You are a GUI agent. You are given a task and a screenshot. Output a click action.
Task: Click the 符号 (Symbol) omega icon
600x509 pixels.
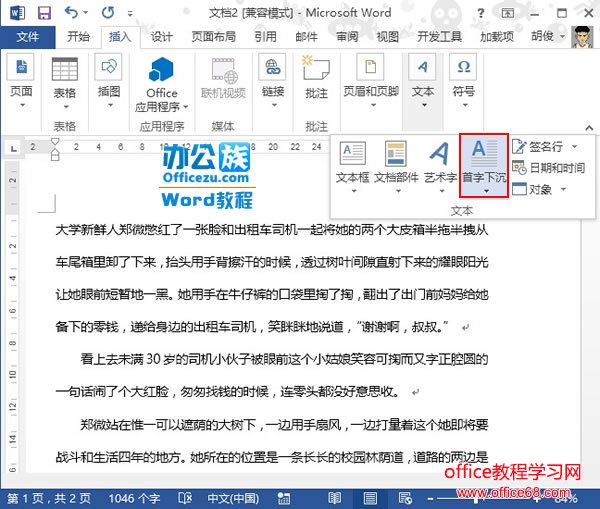463,67
